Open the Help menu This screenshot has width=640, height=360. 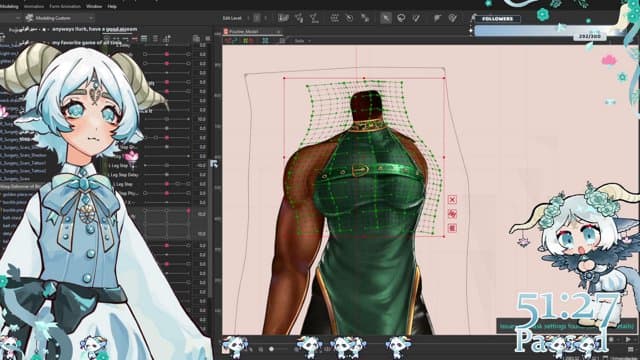(112, 6)
